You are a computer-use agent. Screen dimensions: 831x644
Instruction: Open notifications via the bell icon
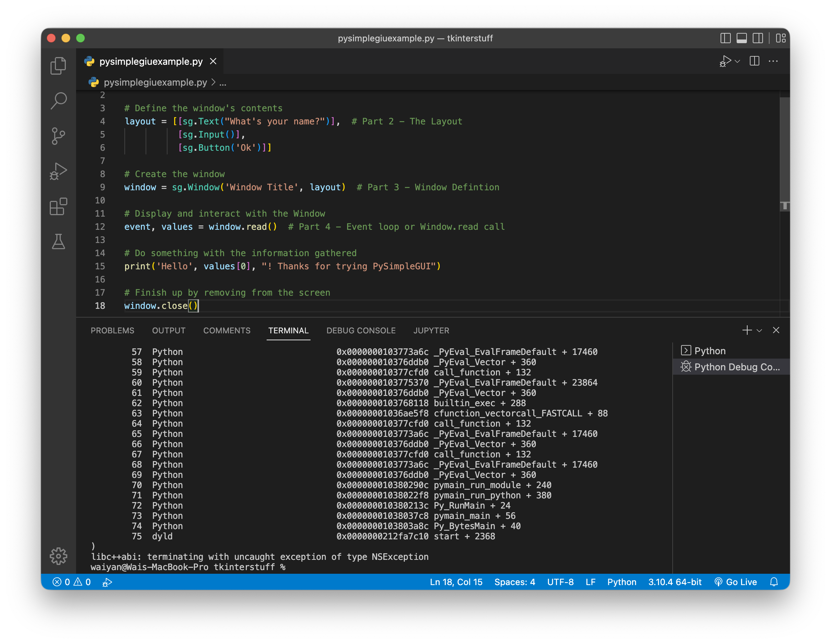(774, 581)
